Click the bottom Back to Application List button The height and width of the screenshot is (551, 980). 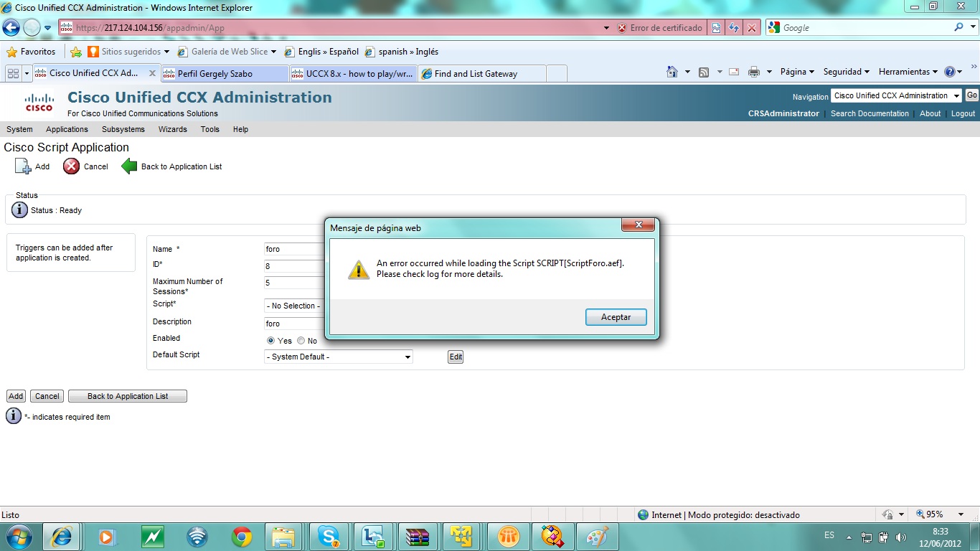coord(128,396)
